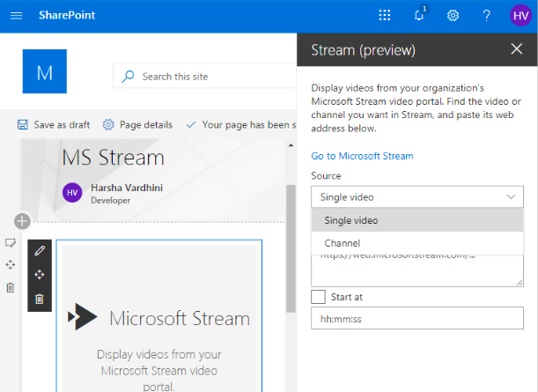This screenshot has height=392, width=538.
Task: Click the move web part icon
Action: (40, 275)
